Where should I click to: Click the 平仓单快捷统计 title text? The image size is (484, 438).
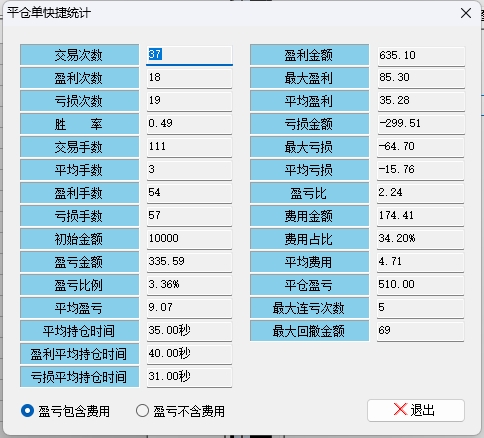tap(49, 13)
